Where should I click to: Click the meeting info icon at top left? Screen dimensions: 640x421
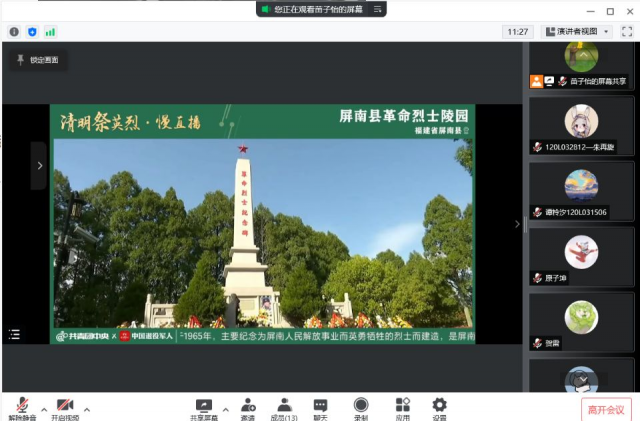click(x=14, y=32)
